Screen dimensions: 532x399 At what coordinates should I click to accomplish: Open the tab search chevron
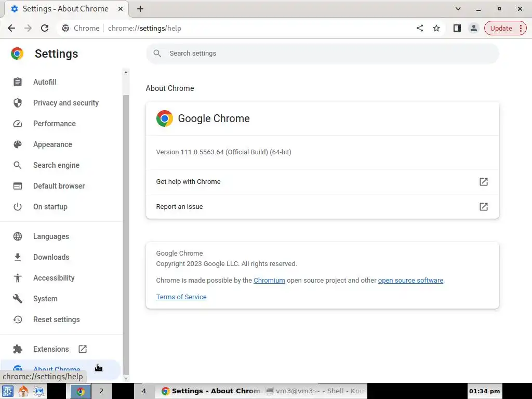pyautogui.click(x=458, y=9)
